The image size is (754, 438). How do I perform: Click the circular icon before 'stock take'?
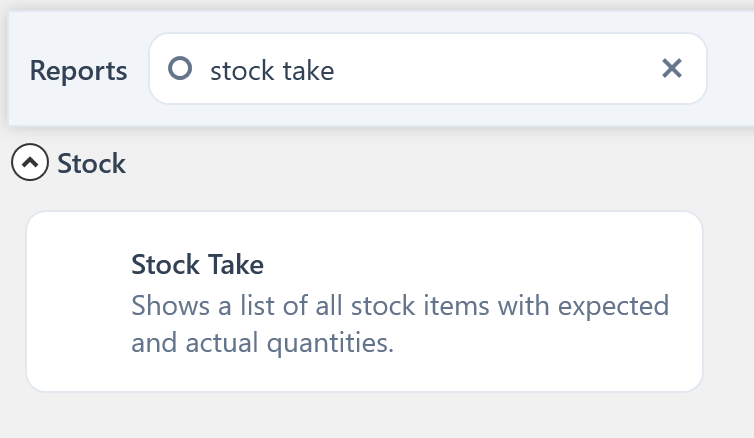pos(180,69)
